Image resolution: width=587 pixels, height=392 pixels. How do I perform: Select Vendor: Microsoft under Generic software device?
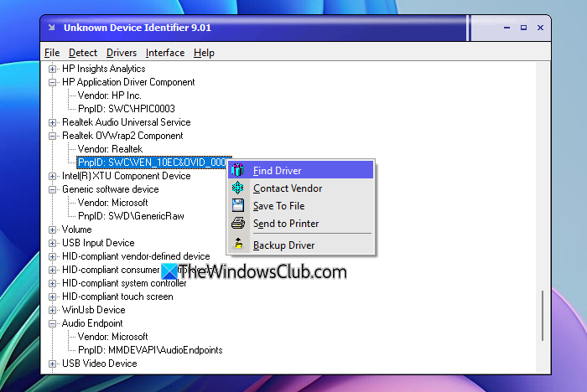[x=112, y=203]
